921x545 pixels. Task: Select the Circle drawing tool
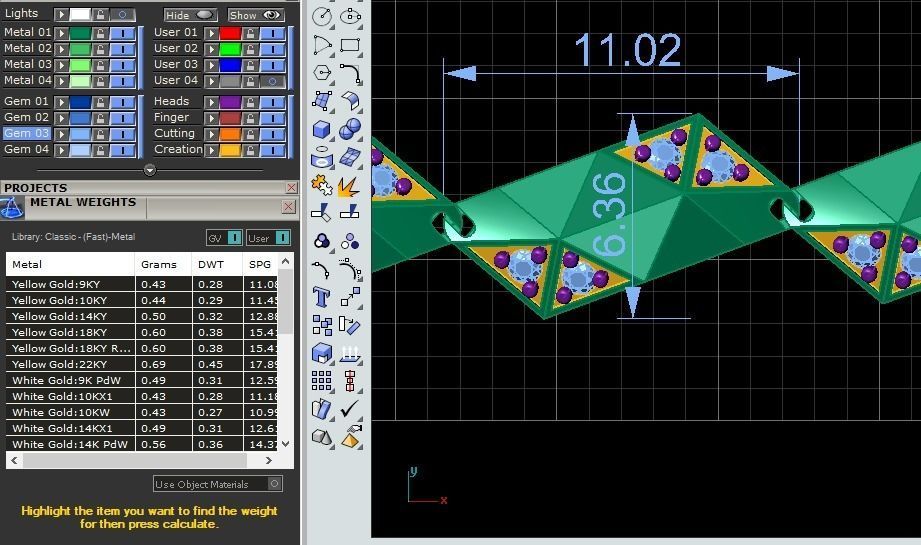click(322, 16)
